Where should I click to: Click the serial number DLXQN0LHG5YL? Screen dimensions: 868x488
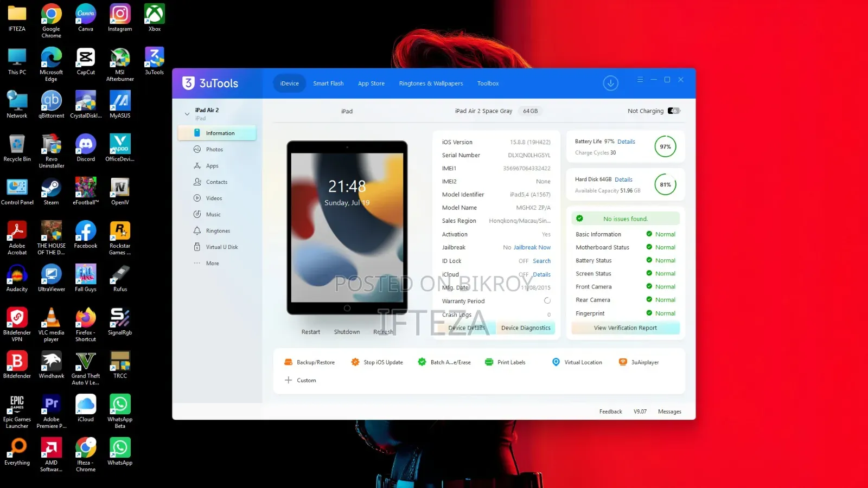529,156
